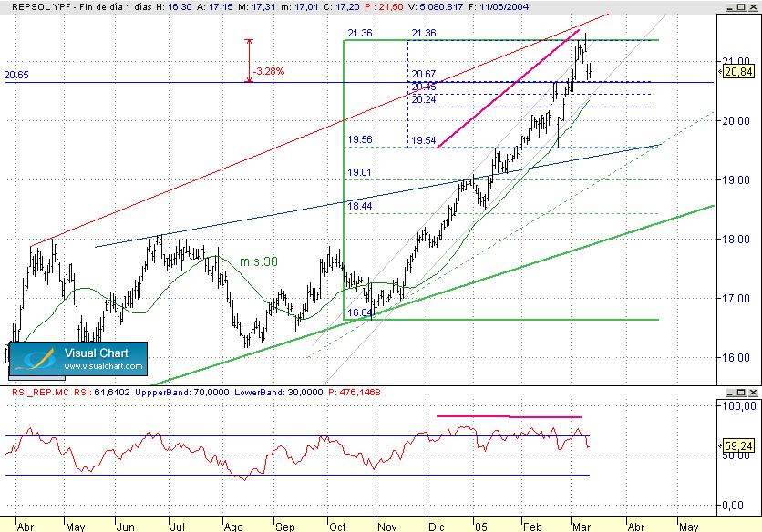Click the "16.64" low level label
This screenshot has width=762, height=532.
[360, 312]
